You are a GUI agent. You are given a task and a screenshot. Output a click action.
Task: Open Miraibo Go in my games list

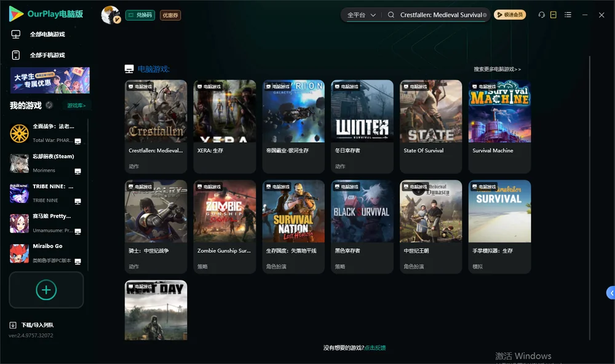pos(46,253)
